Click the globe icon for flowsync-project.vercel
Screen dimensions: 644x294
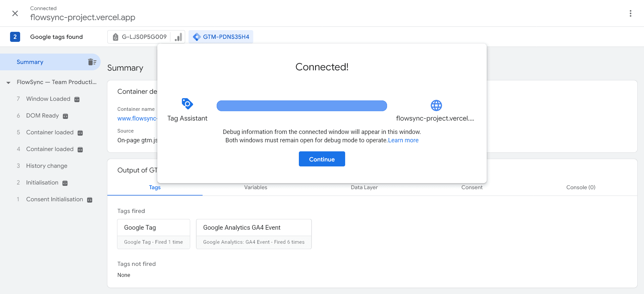click(x=436, y=105)
